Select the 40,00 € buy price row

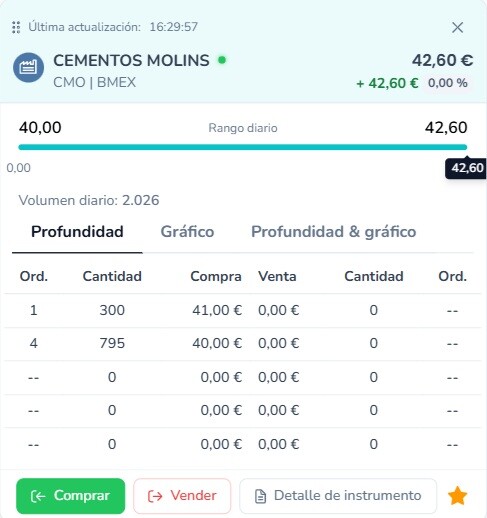point(243,343)
